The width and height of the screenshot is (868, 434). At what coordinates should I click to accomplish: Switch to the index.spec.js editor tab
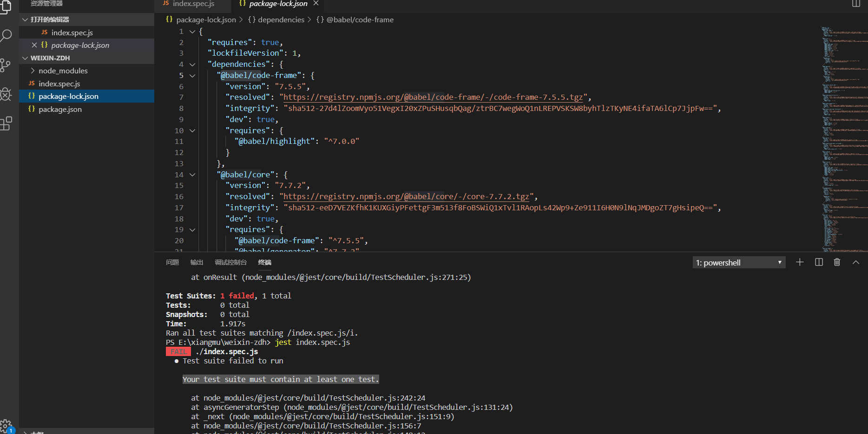(x=193, y=4)
